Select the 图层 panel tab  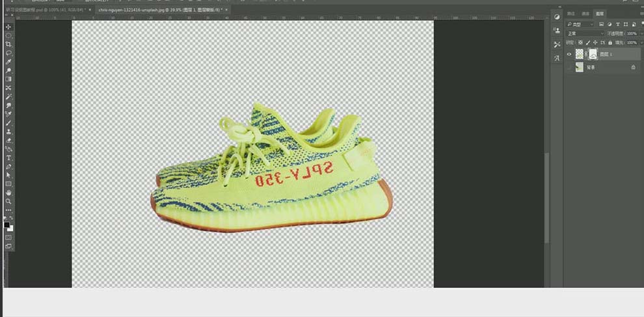click(600, 14)
